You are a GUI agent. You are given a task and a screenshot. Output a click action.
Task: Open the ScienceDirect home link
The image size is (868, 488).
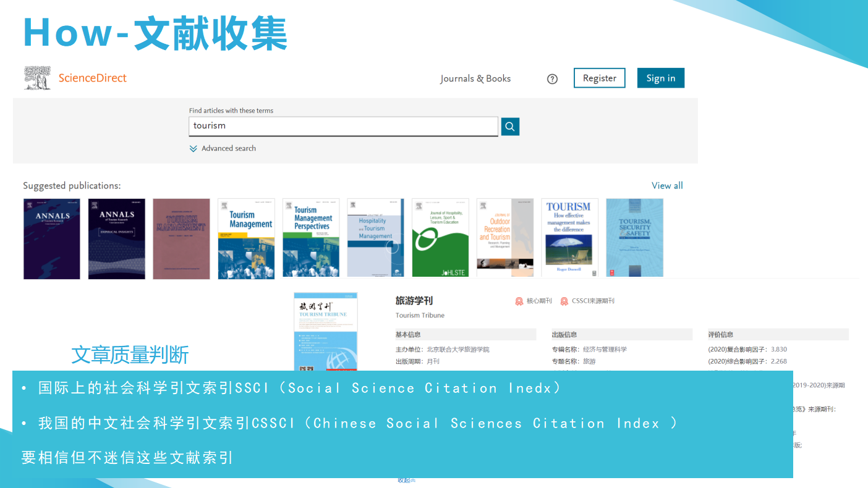coord(92,78)
